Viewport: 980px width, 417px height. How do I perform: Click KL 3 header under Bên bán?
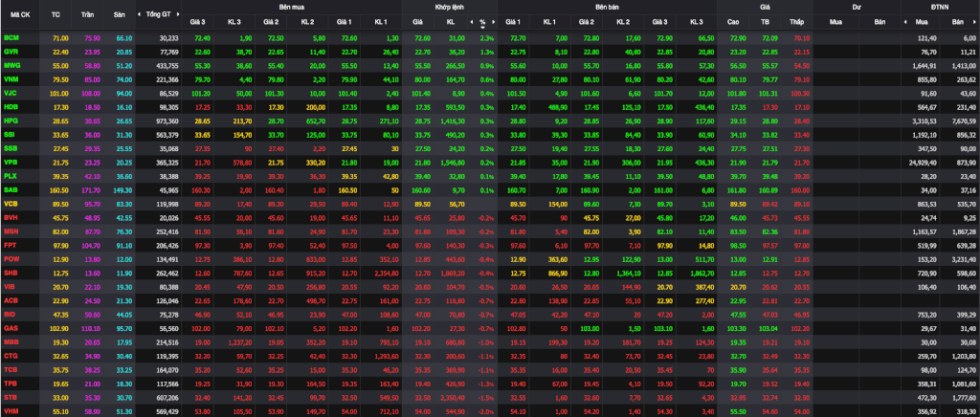(x=697, y=22)
